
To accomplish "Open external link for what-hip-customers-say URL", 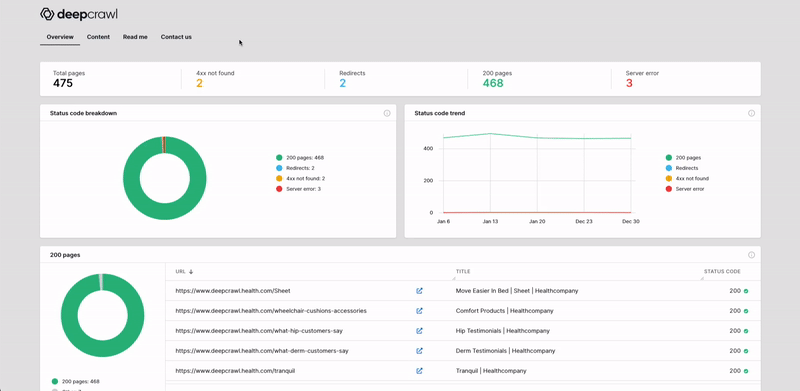I will (419, 331).
